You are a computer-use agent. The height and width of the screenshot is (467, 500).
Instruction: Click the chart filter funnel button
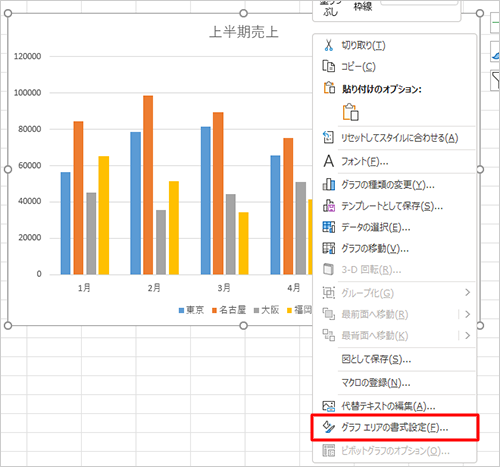495,80
